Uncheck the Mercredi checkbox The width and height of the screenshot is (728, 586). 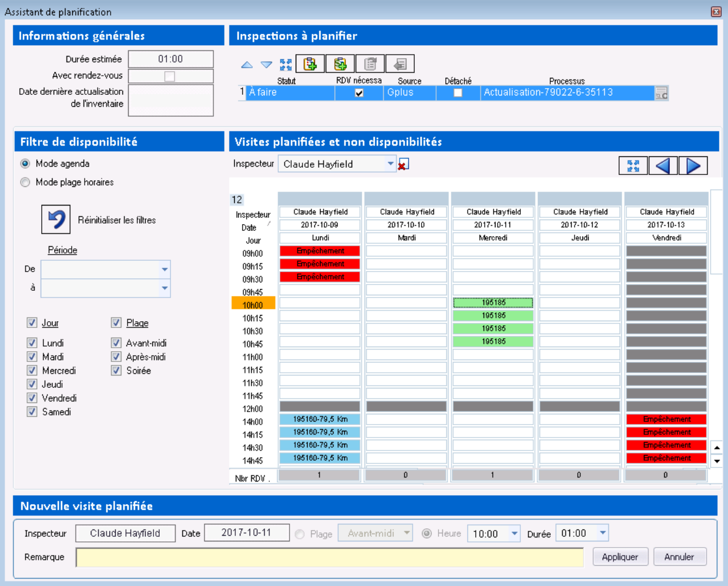click(x=32, y=370)
